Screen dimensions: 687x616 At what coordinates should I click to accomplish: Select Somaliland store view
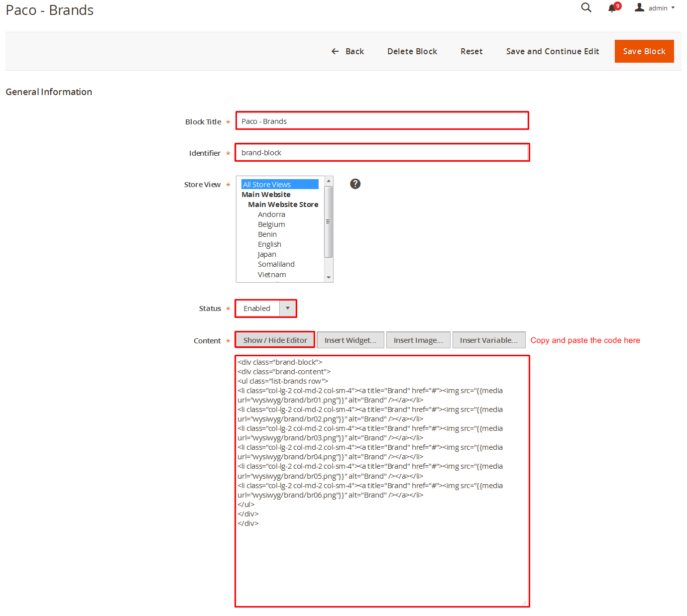tap(276, 264)
